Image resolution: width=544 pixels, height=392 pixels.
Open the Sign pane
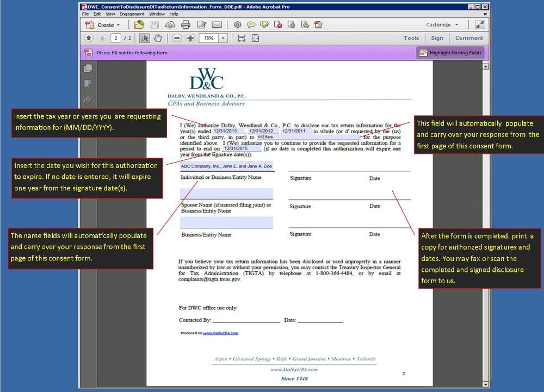[x=437, y=38]
